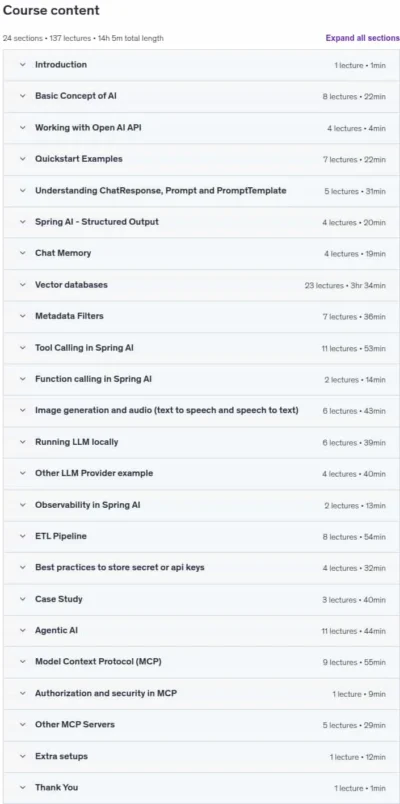Click chevron icon beside ETL Pipeline
Screen dimensions: 400x804
coord(23,536)
